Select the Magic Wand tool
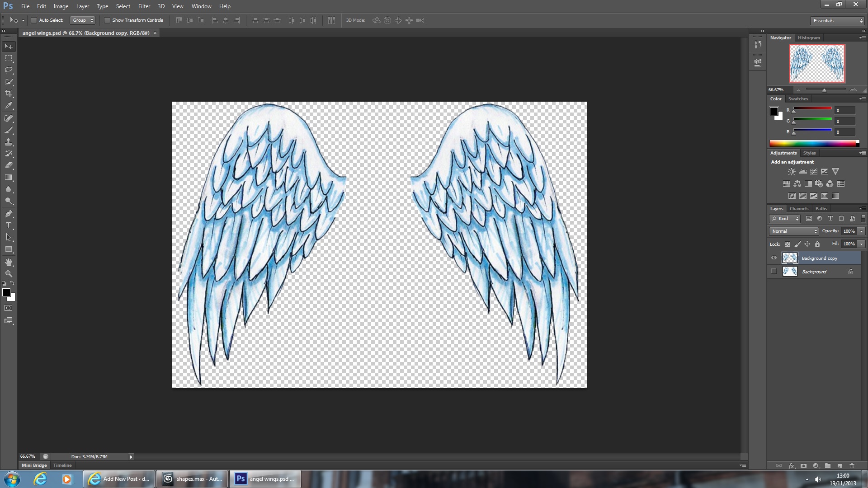Image resolution: width=868 pixels, height=488 pixels. point(9,82)
